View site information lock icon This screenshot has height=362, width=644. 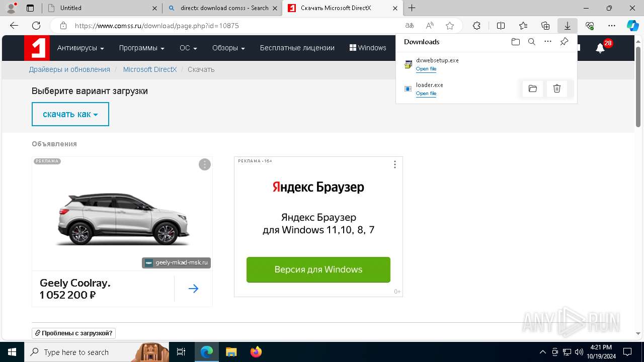[x=63, y=26]
